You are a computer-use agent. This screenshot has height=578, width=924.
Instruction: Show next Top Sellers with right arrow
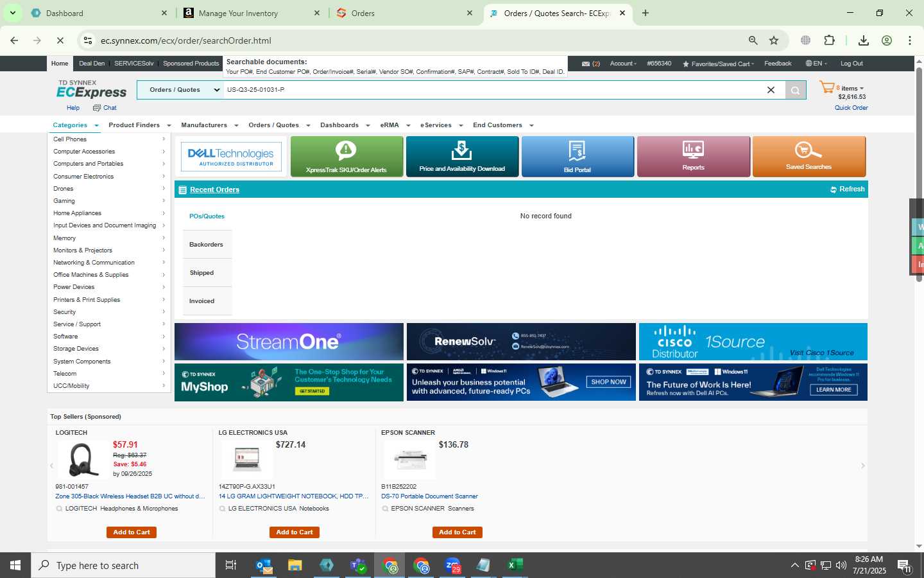862,466
